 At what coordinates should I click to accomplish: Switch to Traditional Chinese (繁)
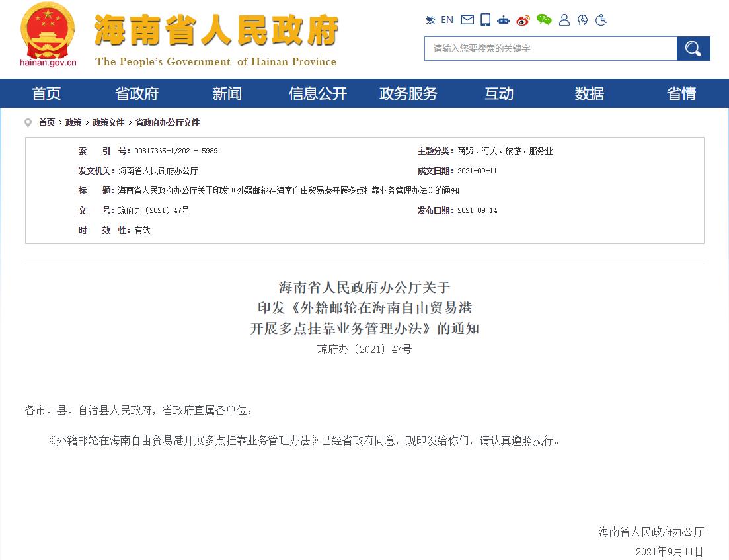coord(430,20)
